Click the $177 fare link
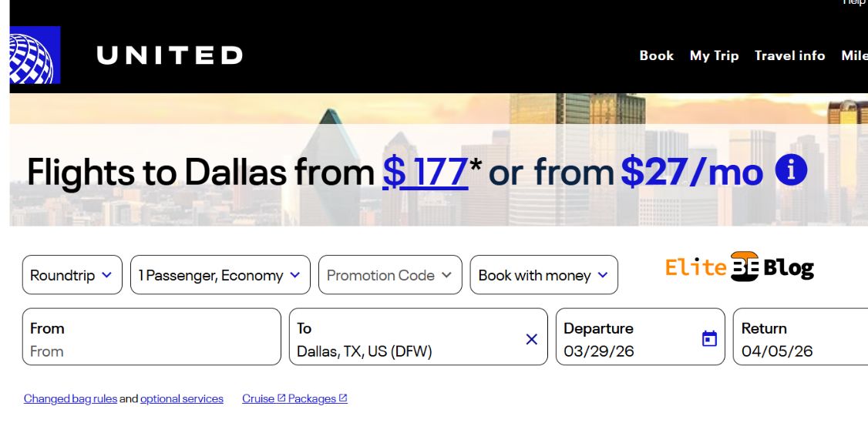 tap(426, 172)
